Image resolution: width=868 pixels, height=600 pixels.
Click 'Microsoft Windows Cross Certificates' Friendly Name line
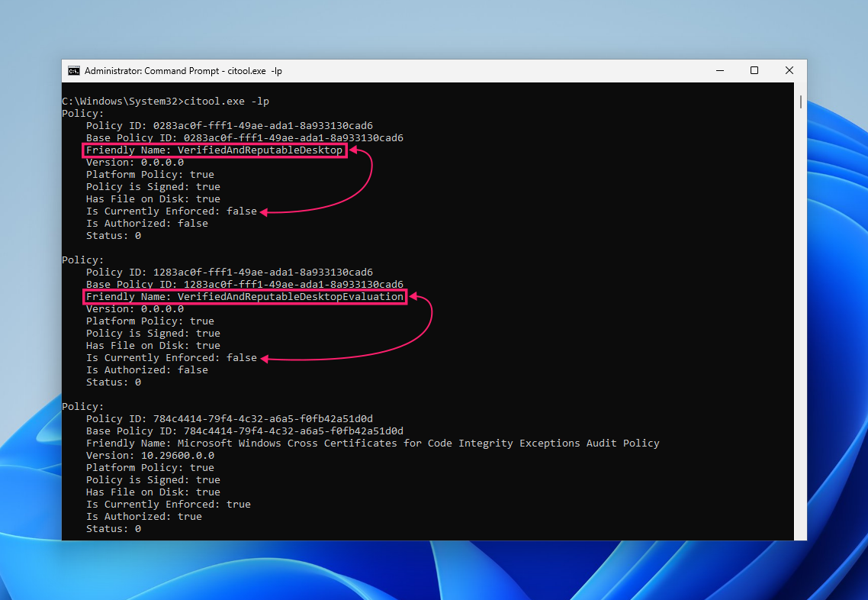click(372, 444)
